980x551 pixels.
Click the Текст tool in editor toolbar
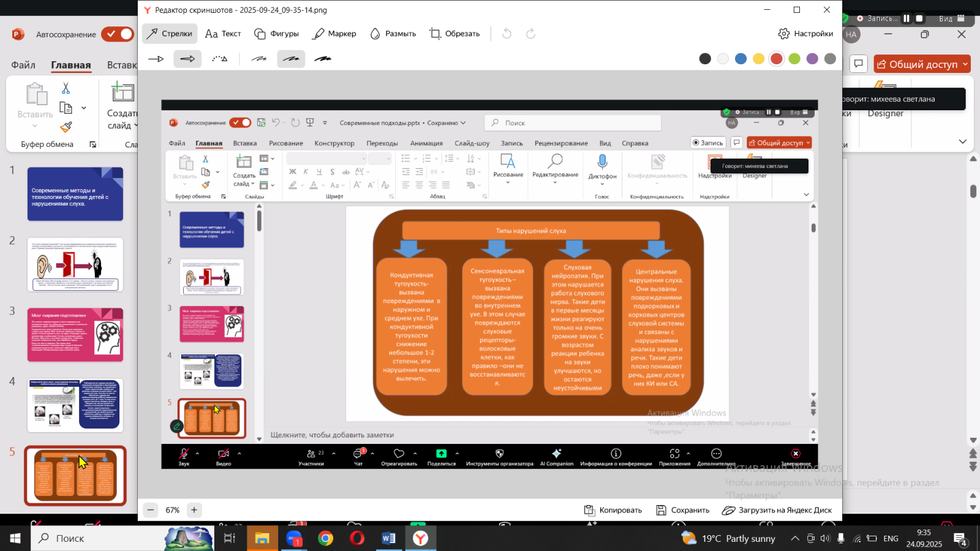pos(223,34)
